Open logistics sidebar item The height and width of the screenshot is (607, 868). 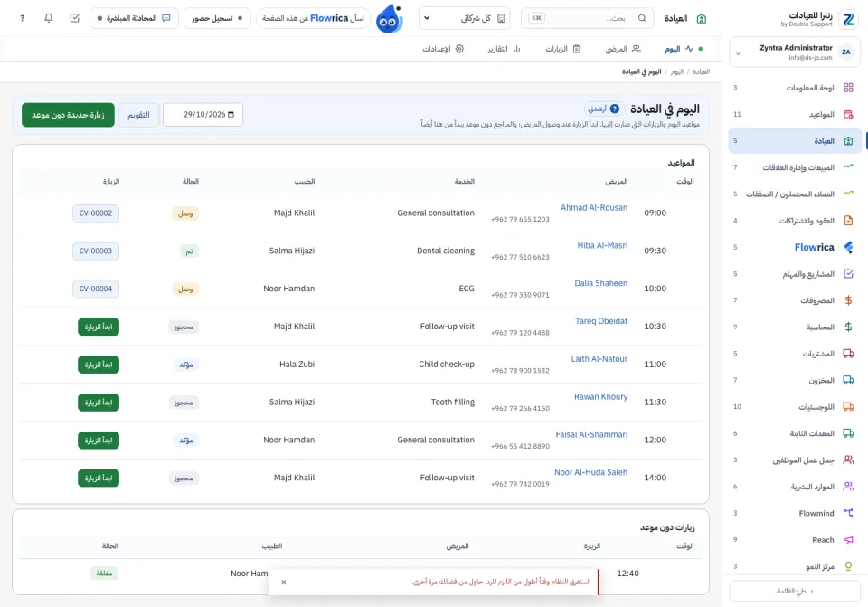795,406
